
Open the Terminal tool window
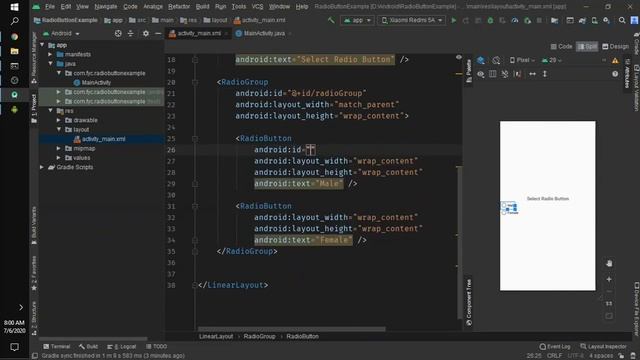pos(57,347)
